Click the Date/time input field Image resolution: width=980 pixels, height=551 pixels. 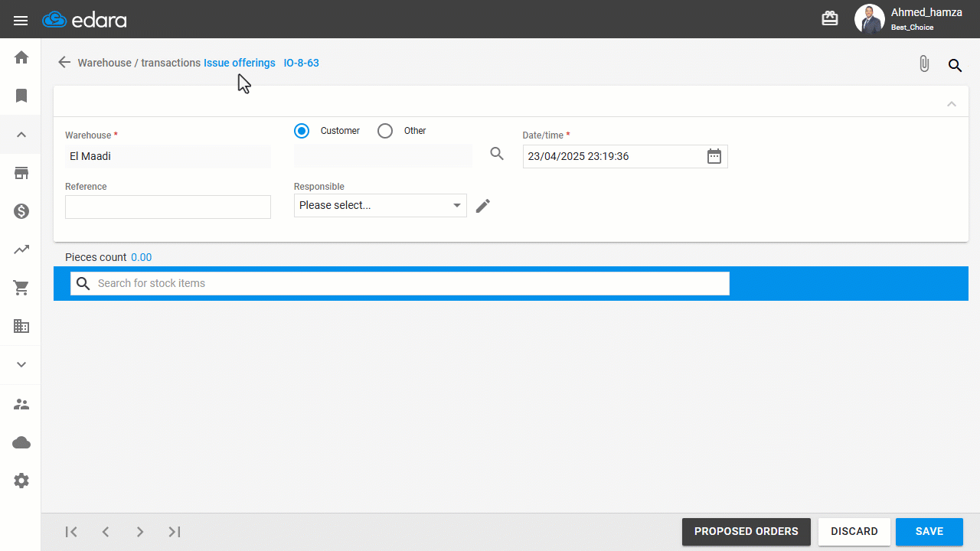626,156
